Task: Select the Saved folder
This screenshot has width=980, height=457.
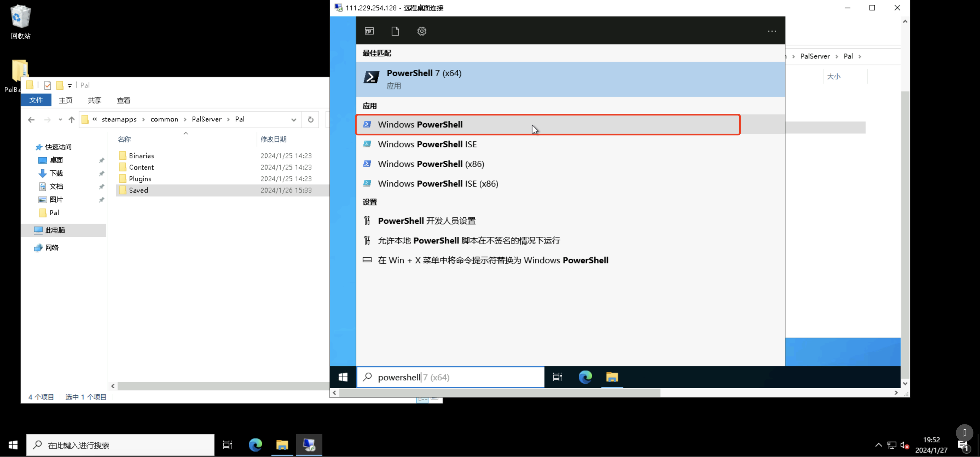Action: (x=138, y=190)
